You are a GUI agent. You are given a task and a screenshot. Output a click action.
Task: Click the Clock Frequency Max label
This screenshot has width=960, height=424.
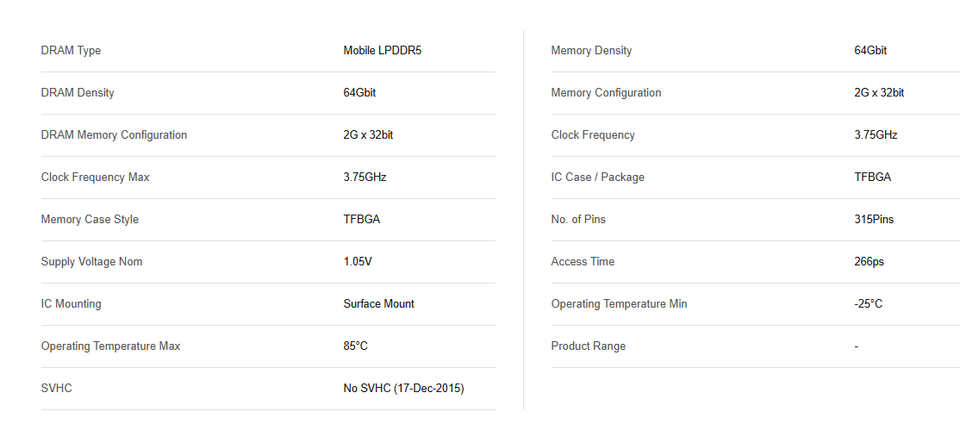click(95, 177)
